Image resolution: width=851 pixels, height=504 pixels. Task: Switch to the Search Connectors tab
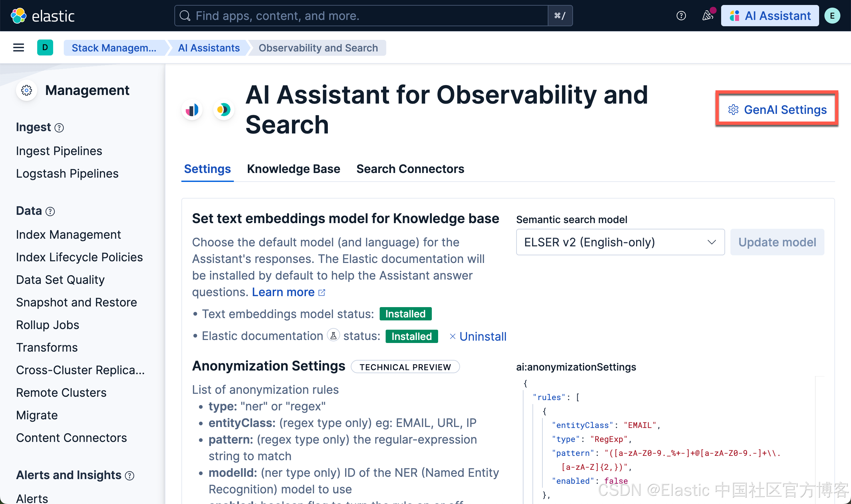coord(410,169)
